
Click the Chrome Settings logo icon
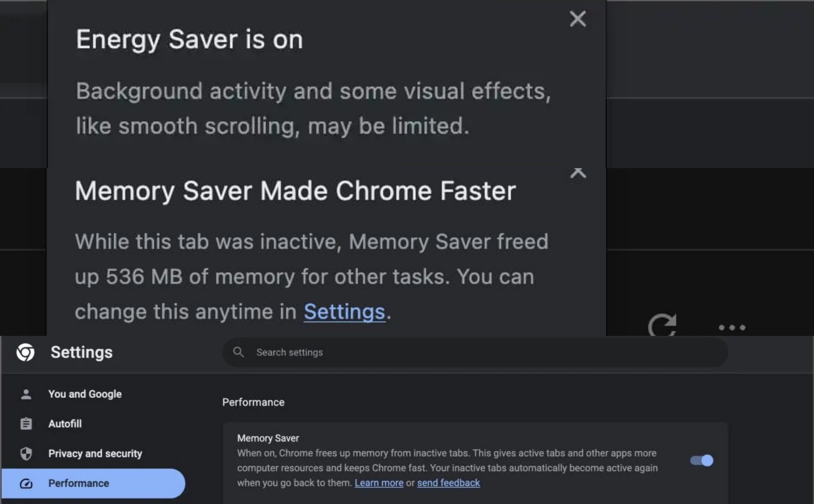25,352
